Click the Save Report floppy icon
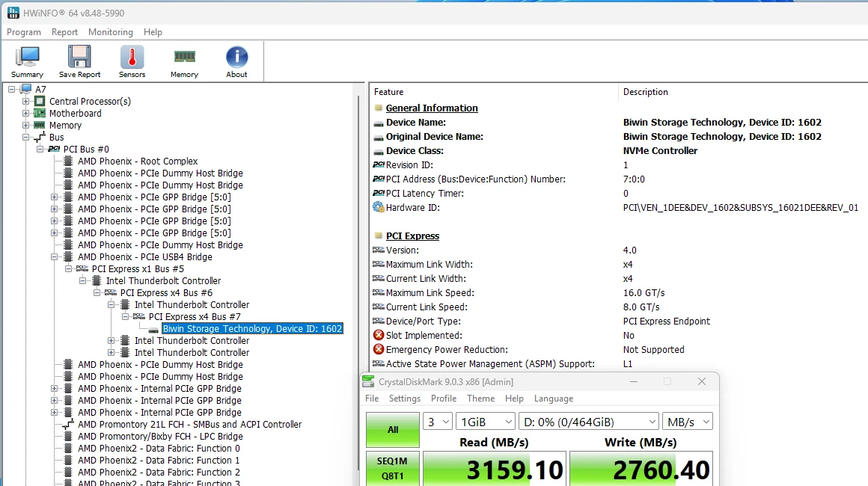The height and width of the screenshot is (486, 868). tap(79, 56)
